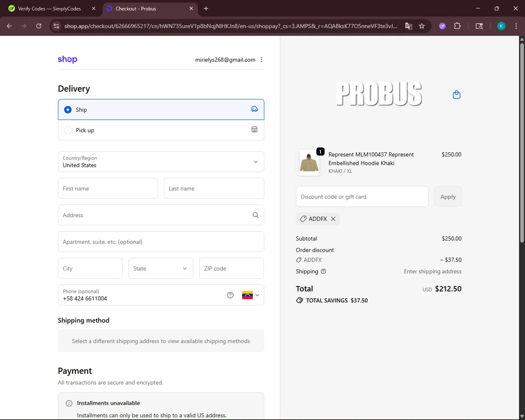Click the Apply discount button

pos(448,197)
